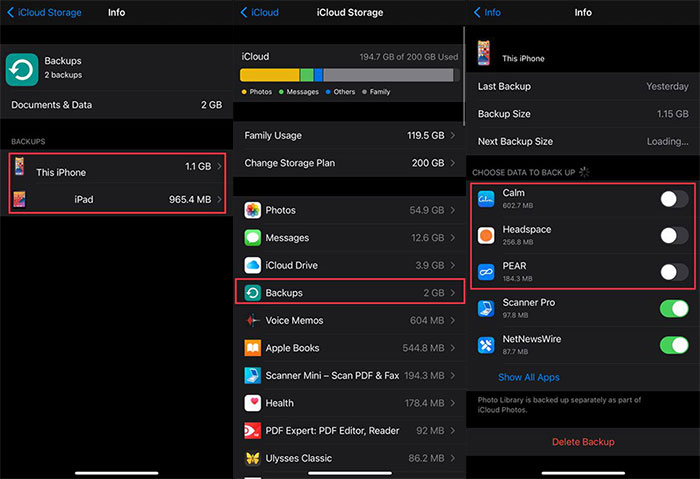The width and height of the screenshot is (700, 479).
Task: Enable backup for Calm
Action: [674, 199]
